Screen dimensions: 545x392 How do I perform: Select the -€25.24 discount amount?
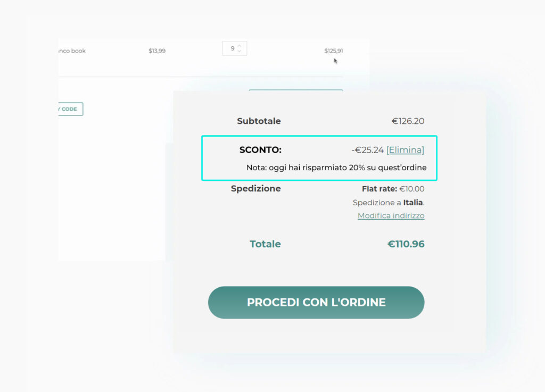[367, 150]
